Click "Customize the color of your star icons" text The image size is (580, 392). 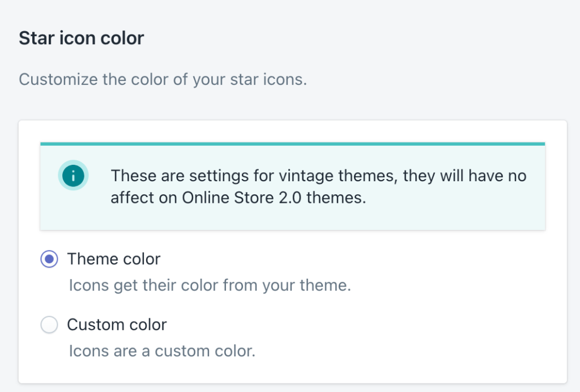click(x=163, y=79)
